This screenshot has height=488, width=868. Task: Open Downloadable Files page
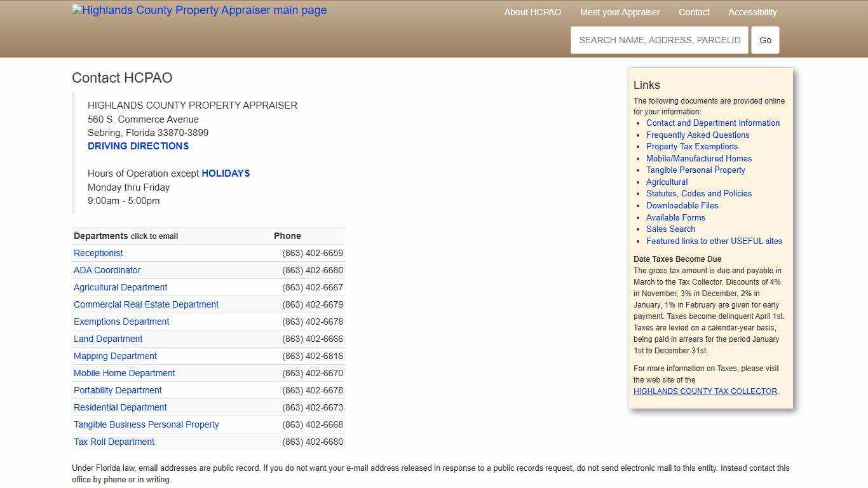(682, 205)
